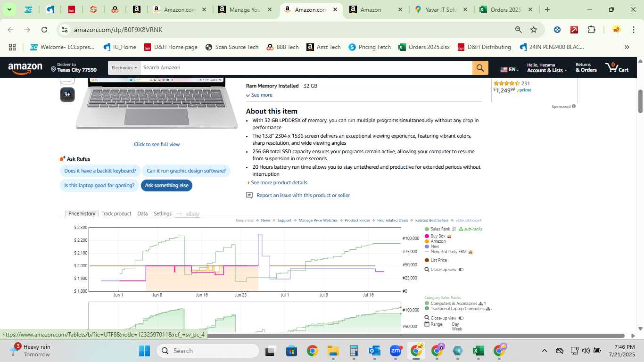Screen dimensions: 644x362
Task: Click the Report an issue speech bubble icon
Action: pos(249,196)
